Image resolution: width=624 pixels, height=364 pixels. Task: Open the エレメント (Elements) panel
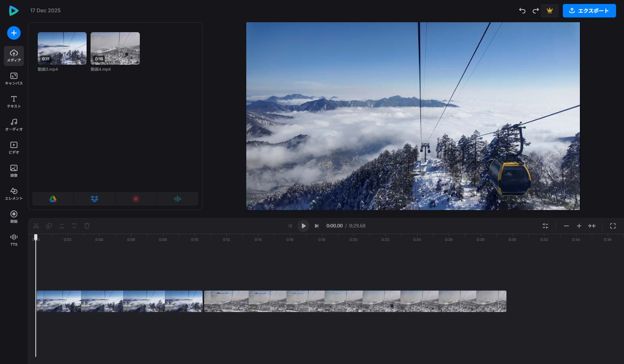14,194
